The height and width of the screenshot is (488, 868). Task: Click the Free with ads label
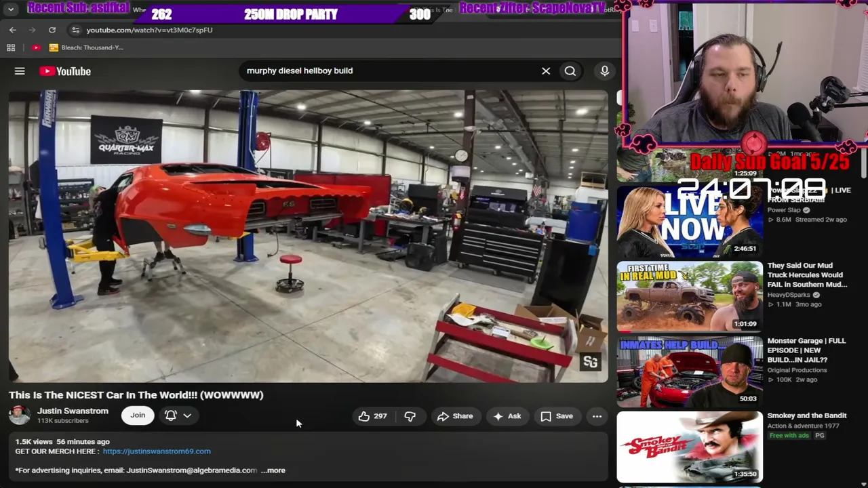[789, 435]
